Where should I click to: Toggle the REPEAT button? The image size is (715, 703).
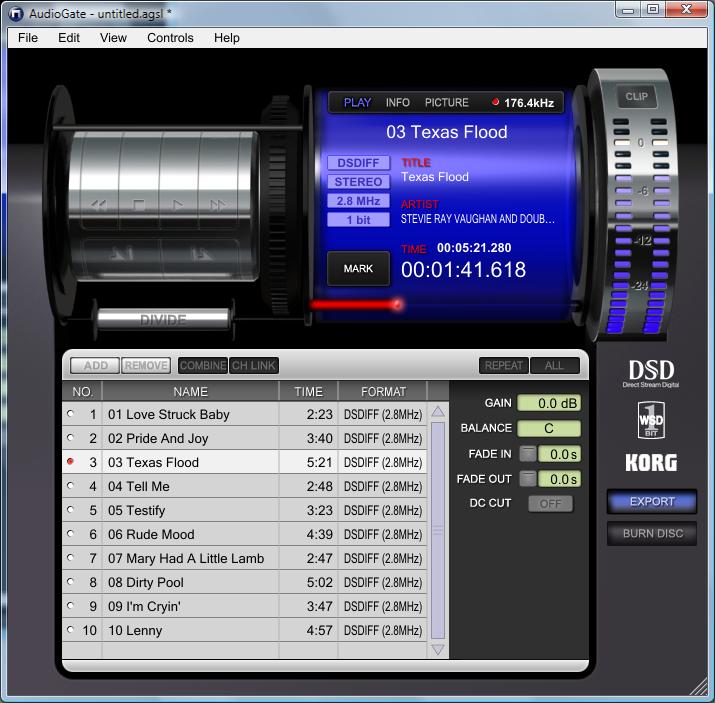pyautogui.click(x=503, y=366)
